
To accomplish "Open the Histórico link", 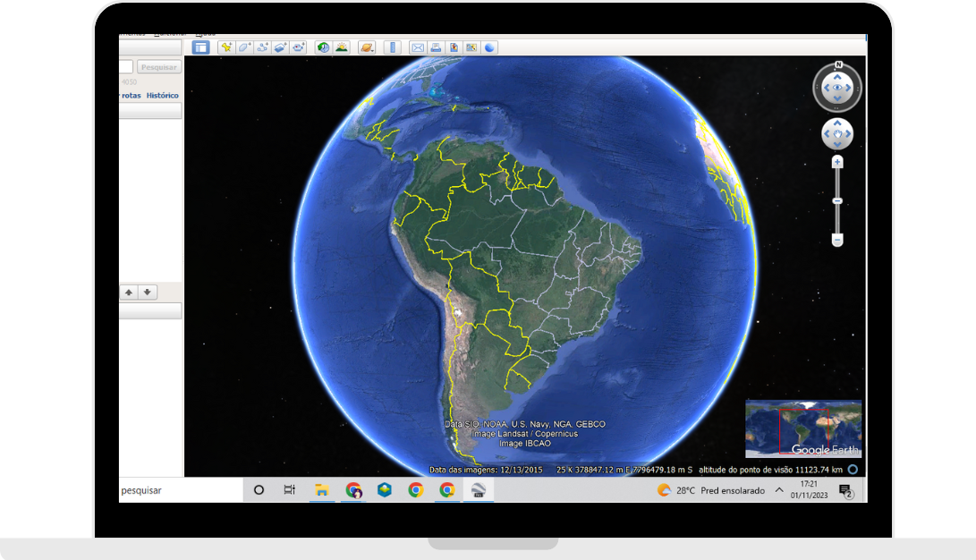I will (x=163, y=95).
